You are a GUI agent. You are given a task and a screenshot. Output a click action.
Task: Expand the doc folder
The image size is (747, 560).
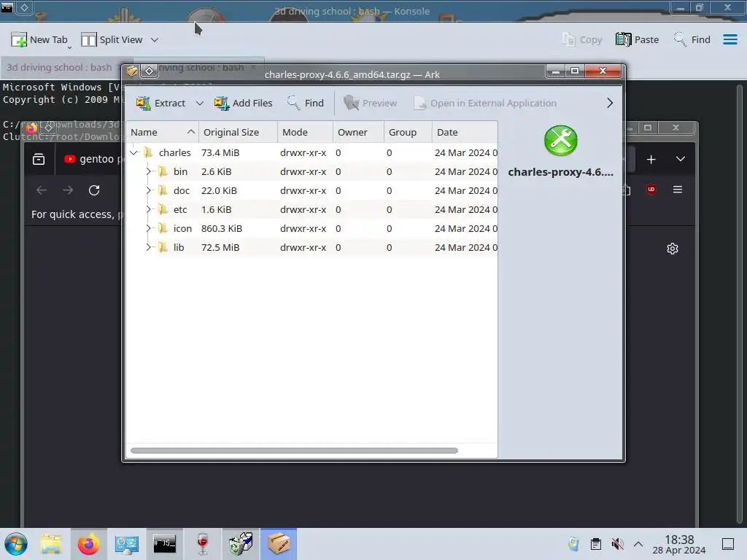pyautogui.click(x=148, y=190)
